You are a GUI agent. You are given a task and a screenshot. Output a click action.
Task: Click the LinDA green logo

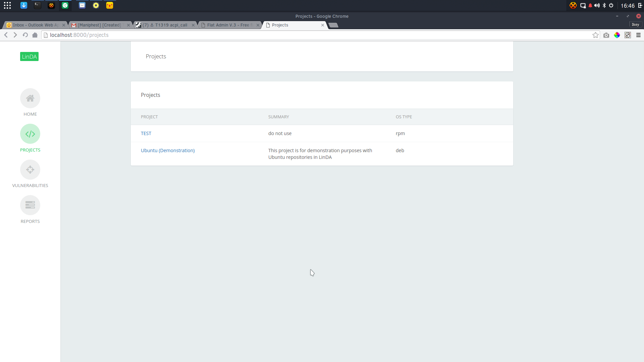click(x=29, y=57)
